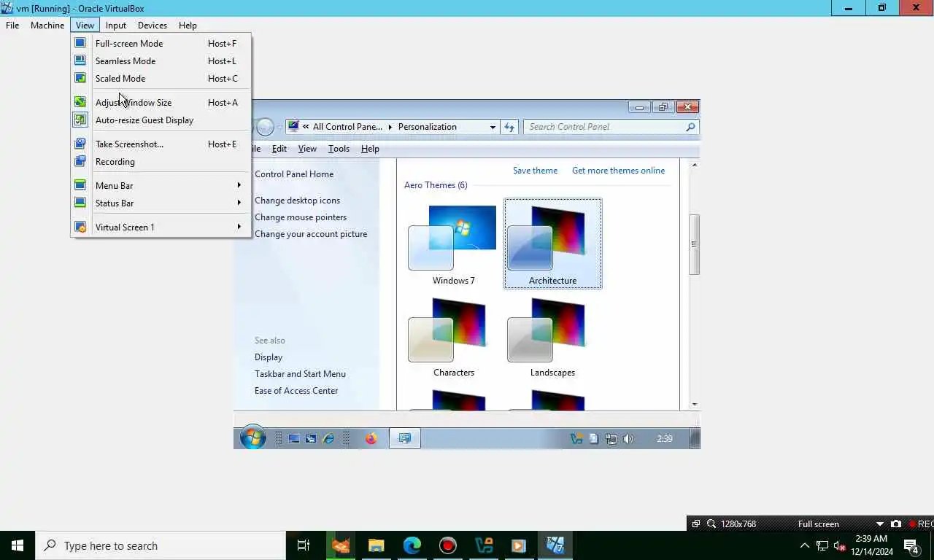Open the address bar history dropdown arrow

tap(493, 127)
